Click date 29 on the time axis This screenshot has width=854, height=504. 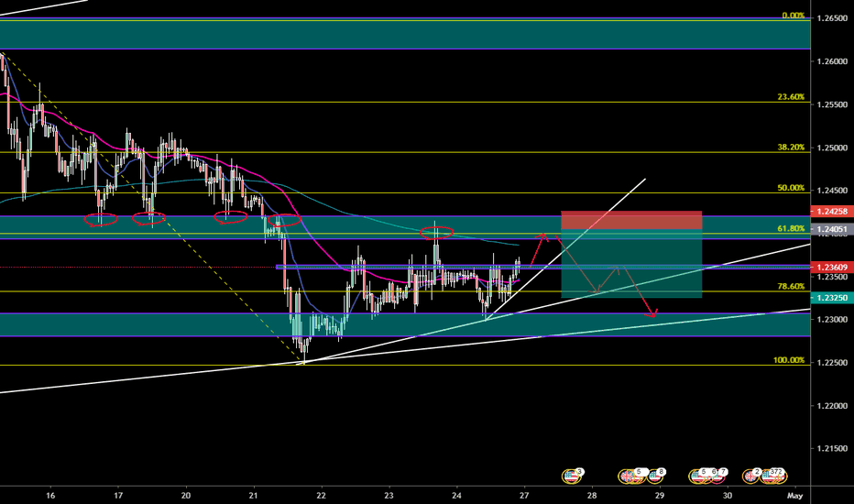point(660,495)
